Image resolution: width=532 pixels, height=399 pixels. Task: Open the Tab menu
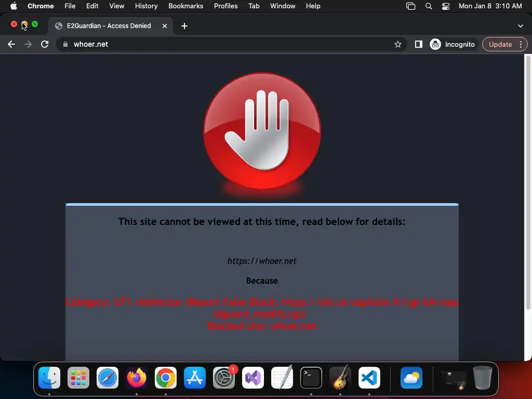click(x=254, y=6)
